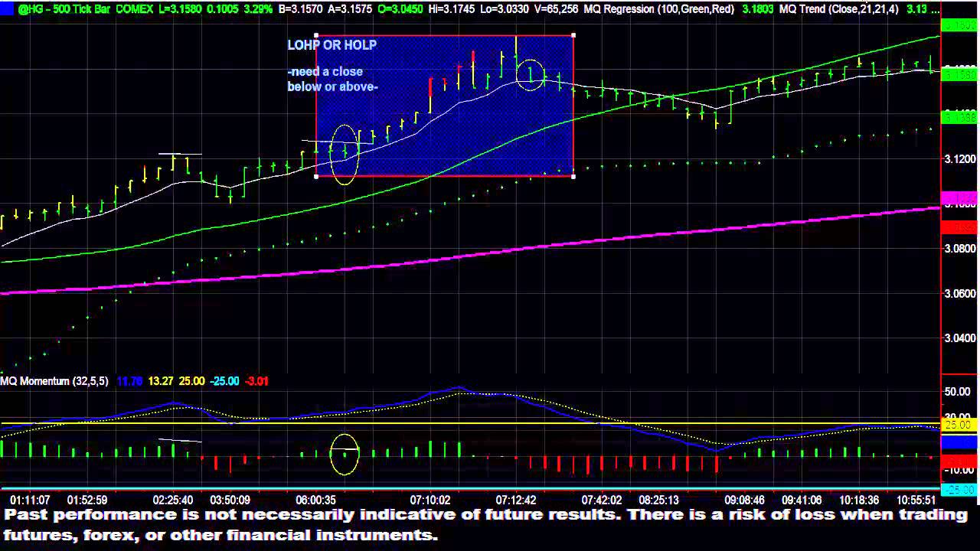This screenshot has width=980, height=551.
Task: Click the net change value '0.1005'
Action: point(224,9)
